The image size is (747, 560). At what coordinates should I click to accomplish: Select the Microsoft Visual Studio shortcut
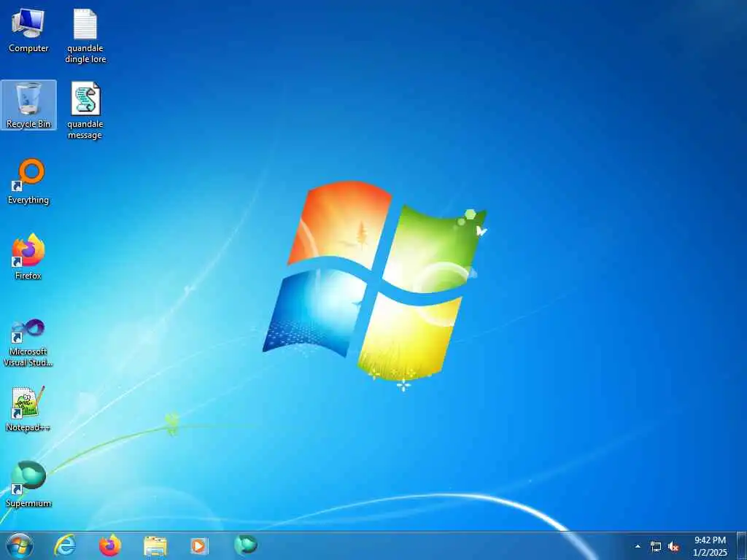(28, 343)
